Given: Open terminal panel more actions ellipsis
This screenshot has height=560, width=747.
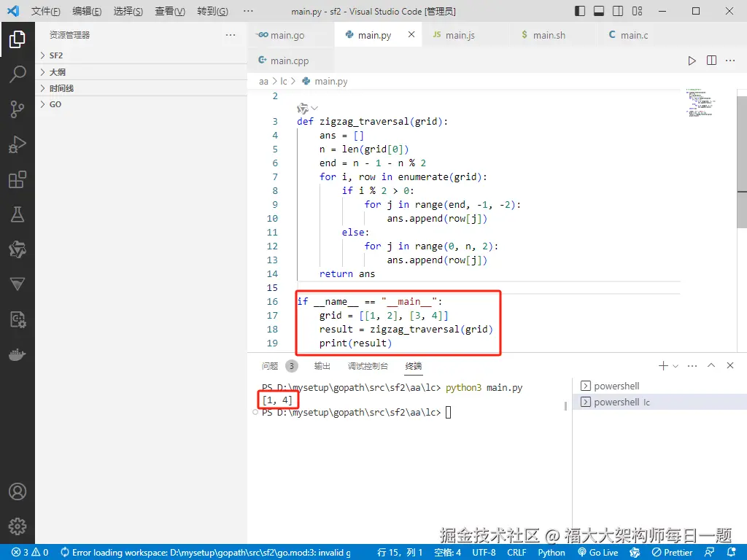Looking at the screenshot, I should (x=692, y=366).
